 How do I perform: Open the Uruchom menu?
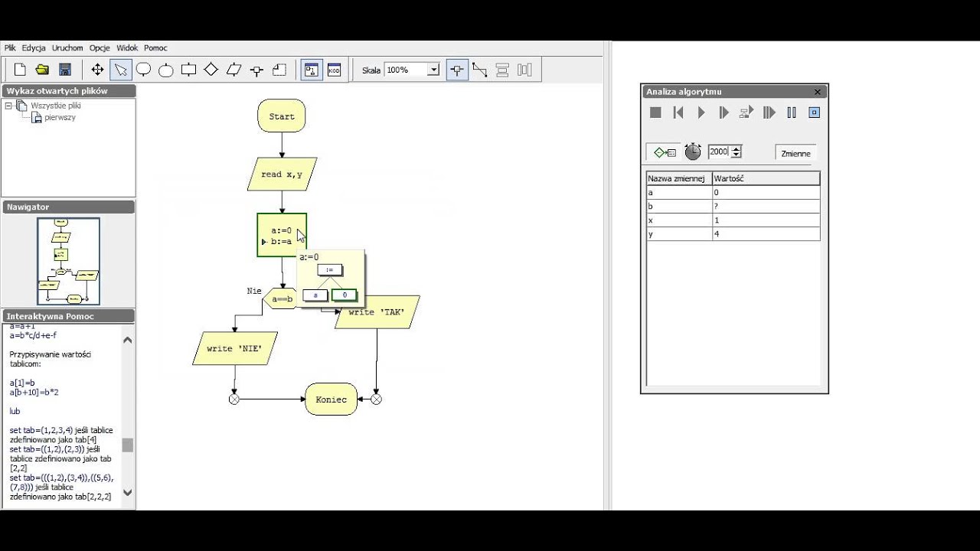coord(67,47)
